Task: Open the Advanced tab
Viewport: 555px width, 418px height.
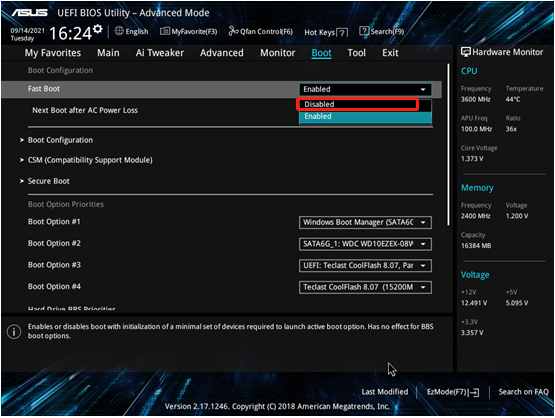Action: 222,53
